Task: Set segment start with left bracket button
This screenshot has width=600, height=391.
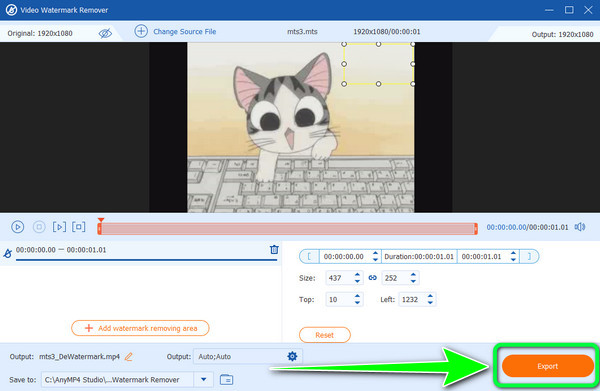Action: coord(309,256)
